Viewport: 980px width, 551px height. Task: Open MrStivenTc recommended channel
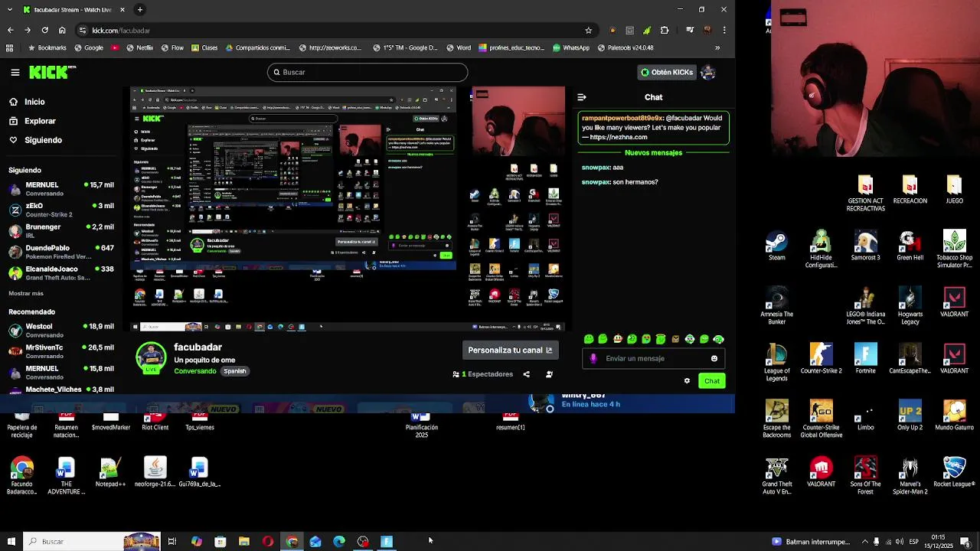[x=61, y=351]
